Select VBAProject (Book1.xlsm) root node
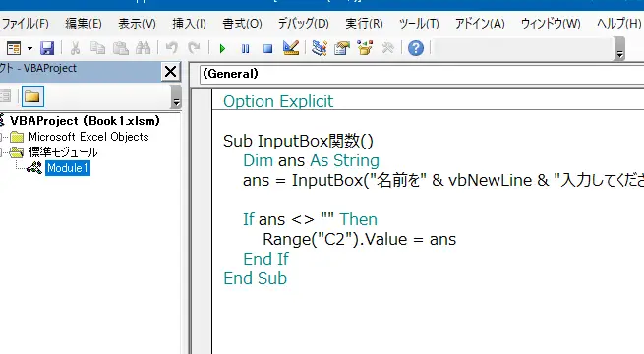This screenshot has height=354, width=644. click(x=85, y=121)
